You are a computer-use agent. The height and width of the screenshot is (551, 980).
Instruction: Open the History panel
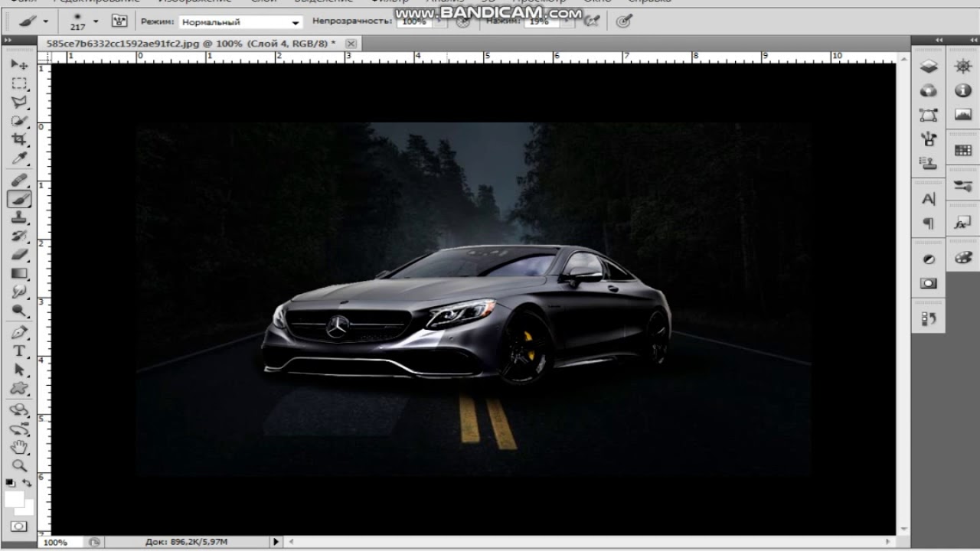coord(929,318)
